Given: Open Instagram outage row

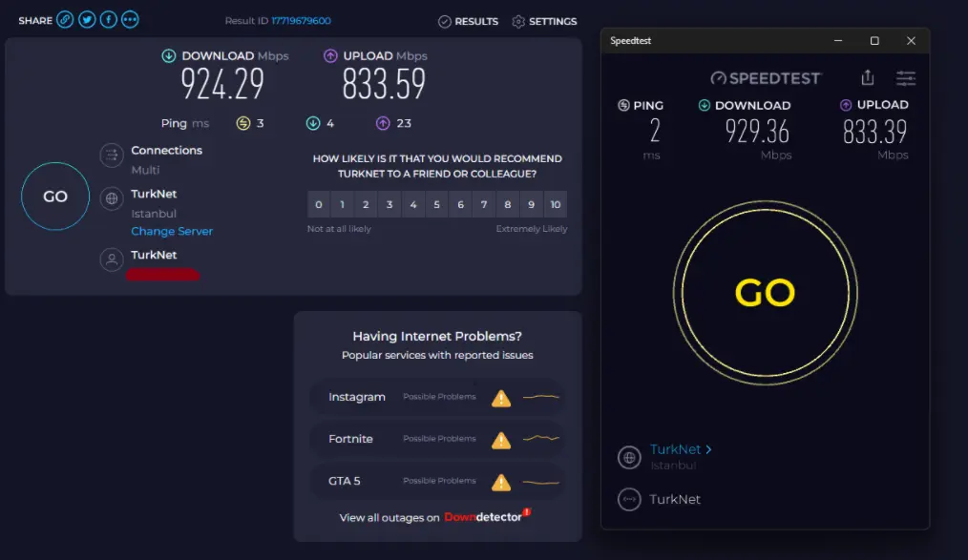Looking at the screenshot, I should point(437,397).
